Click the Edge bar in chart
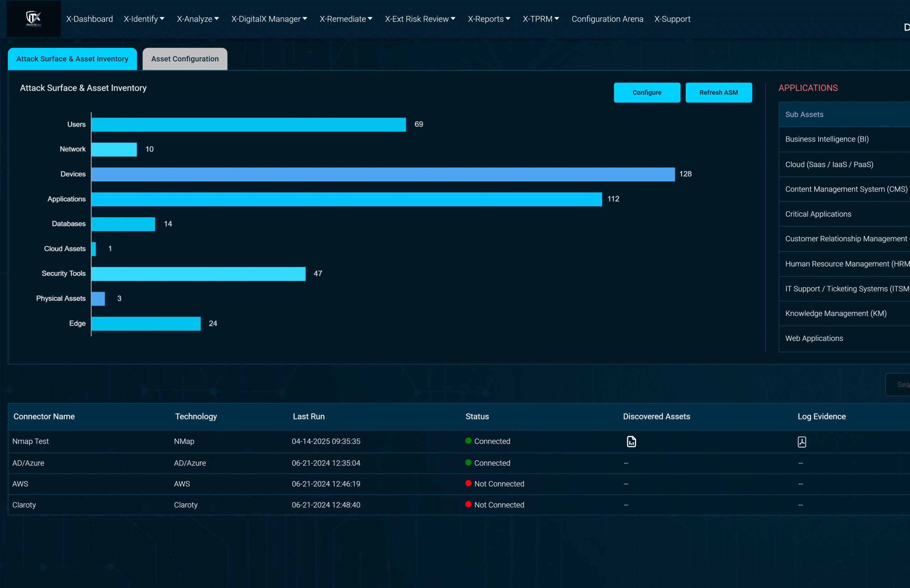Screen dimensions: 910x588 click(x=146, y=324)
